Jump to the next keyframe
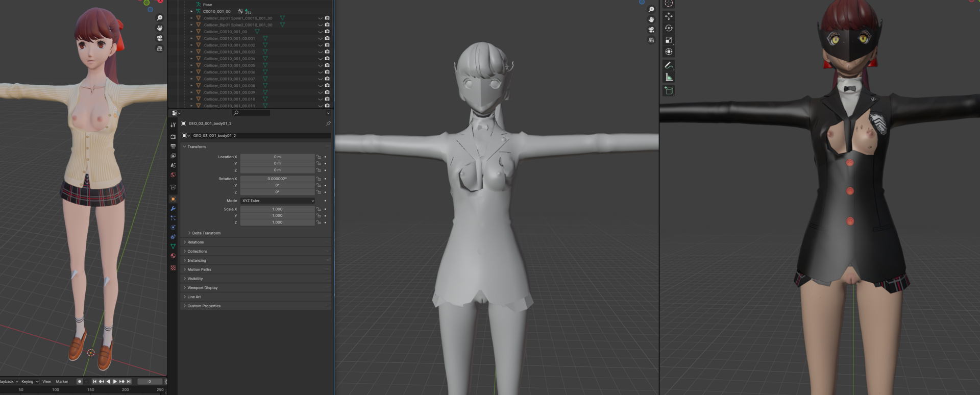This screenshot has height=395, width=980. pos(122,381)
